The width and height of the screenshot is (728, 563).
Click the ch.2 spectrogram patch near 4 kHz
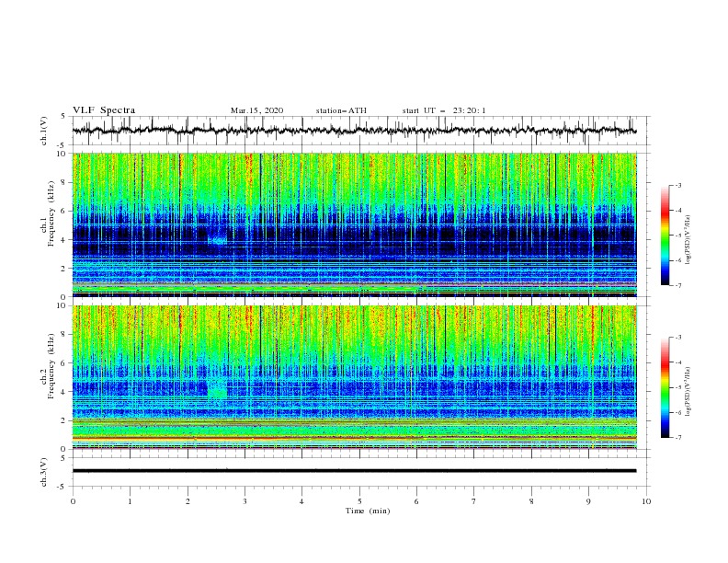tap(217, 389)
